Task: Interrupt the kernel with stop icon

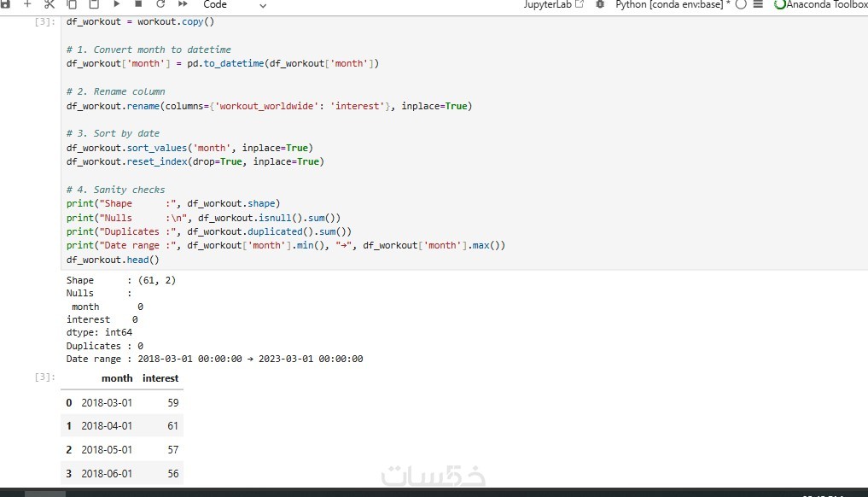Action: 138,4
